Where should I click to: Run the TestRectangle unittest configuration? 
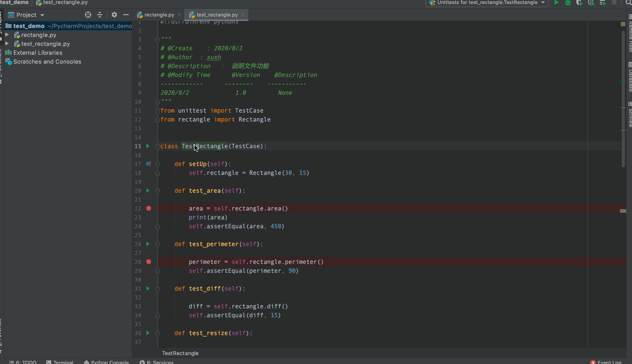point(556,3)
